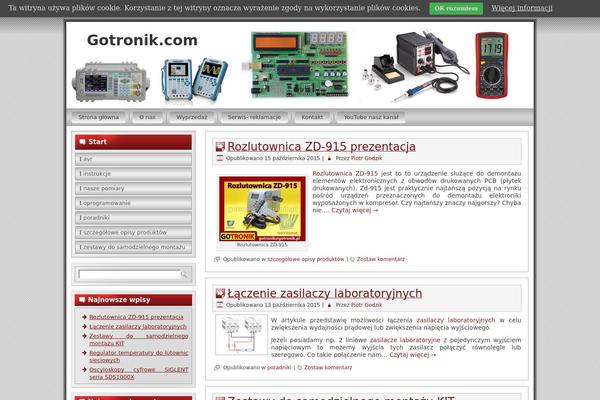Open Piotr Godzik link in Łączenie zasilaczy post
This screenshot has height=400, width=600.
click(x=367, y=305)
